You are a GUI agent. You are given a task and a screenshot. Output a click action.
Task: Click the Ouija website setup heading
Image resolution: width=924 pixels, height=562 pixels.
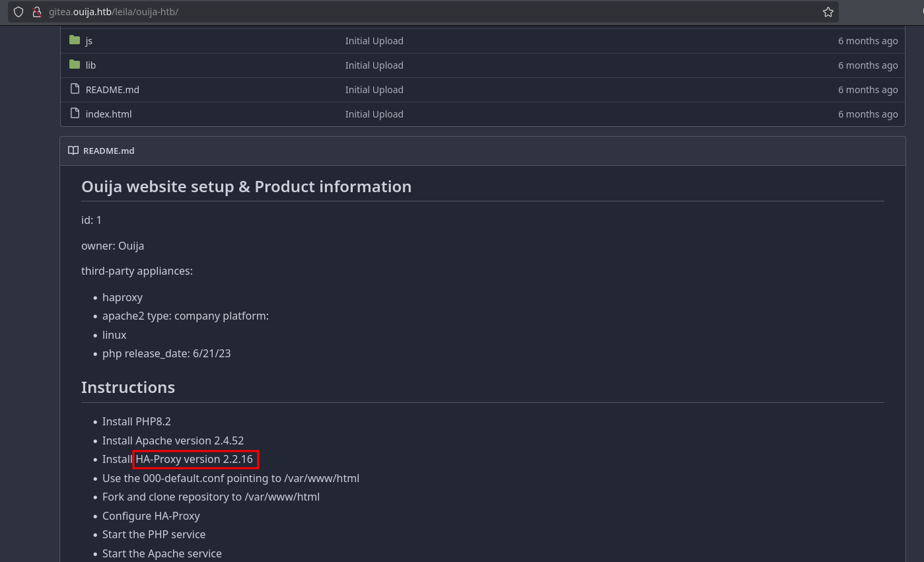246,187
